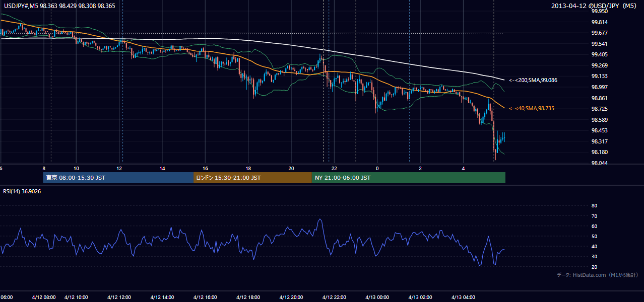
Task: Click price axis value 98.180
Action: (599, 152)
